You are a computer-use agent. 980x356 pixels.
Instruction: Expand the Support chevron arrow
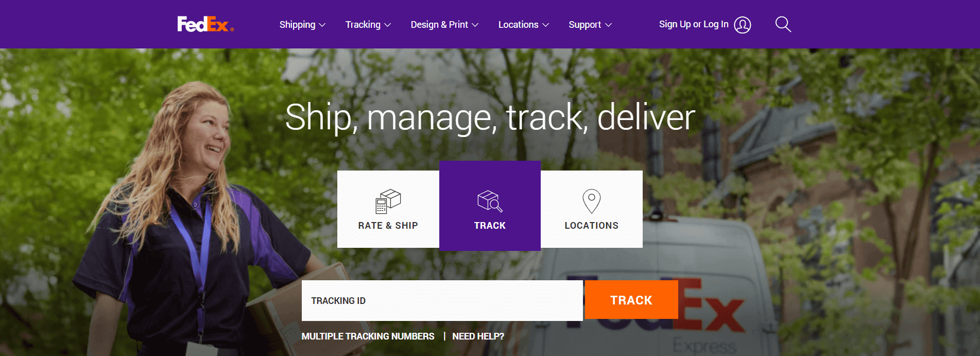pos(608,25)
